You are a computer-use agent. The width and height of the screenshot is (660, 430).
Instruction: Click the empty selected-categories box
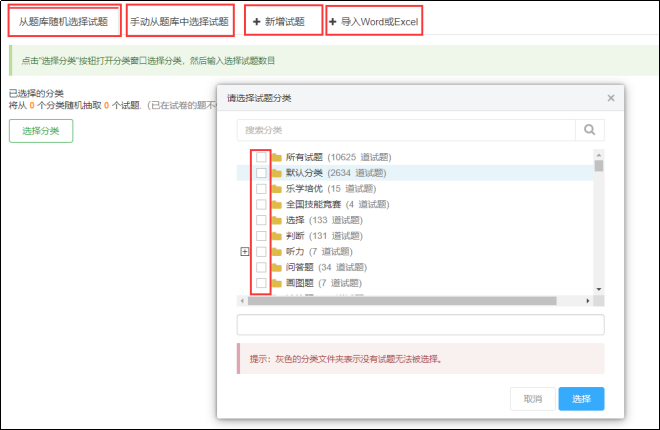(420, 325)
